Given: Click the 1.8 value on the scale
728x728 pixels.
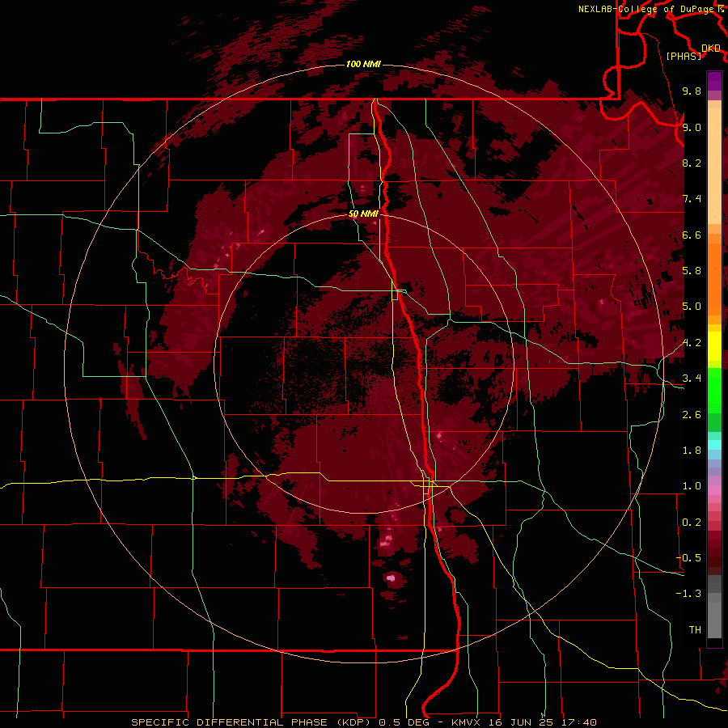Looking at the screenshot, I should tap(692, 451).
